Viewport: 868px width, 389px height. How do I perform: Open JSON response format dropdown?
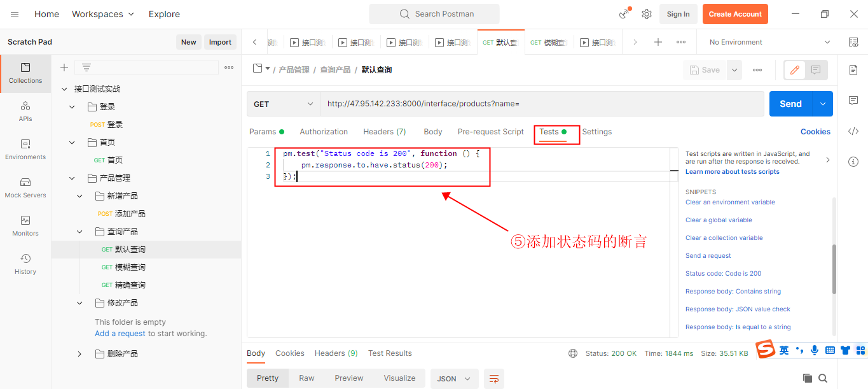pyautogui.click(x=454, y=378)
